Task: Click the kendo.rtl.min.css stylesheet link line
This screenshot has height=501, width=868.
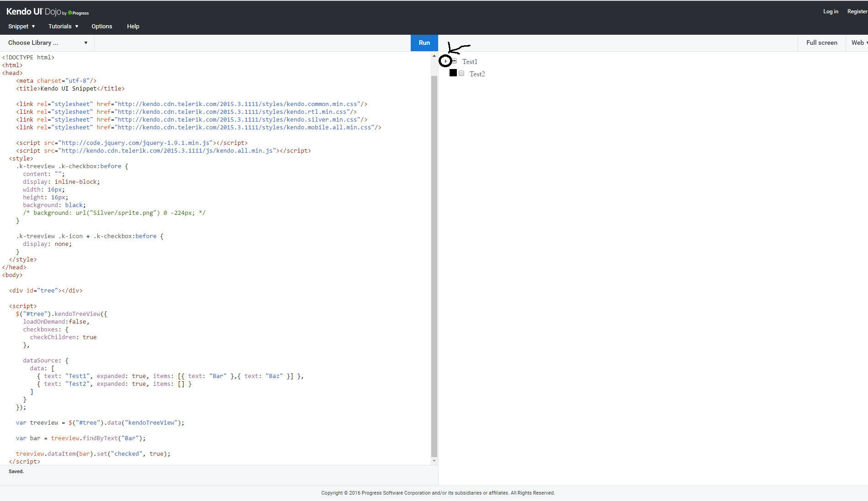Action: pyautogui.click(x=186, y=112)
